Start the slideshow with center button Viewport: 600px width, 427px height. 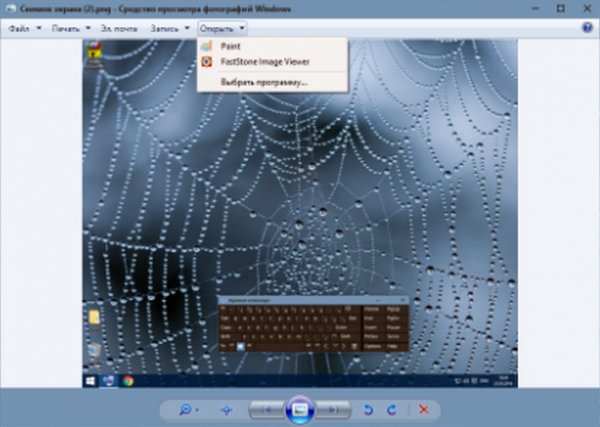[300, 410]
